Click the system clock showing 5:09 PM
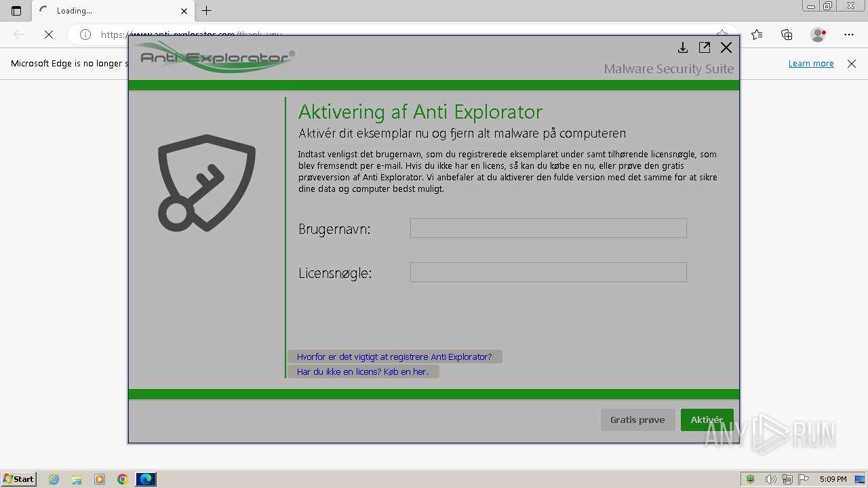Screen dimensions: 868x488 coord(833,479)
